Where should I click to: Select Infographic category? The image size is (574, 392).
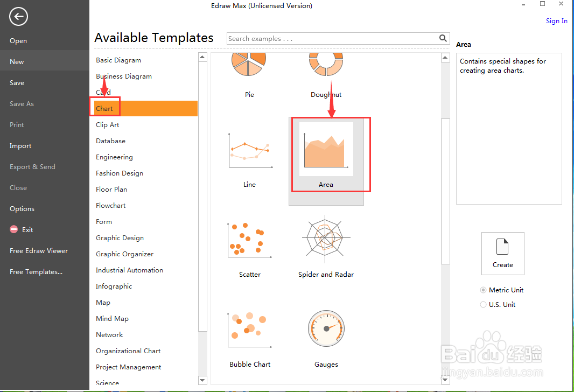114,286
